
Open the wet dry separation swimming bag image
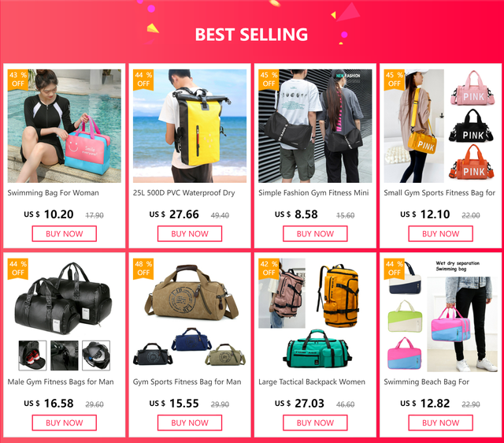point(440,315)
